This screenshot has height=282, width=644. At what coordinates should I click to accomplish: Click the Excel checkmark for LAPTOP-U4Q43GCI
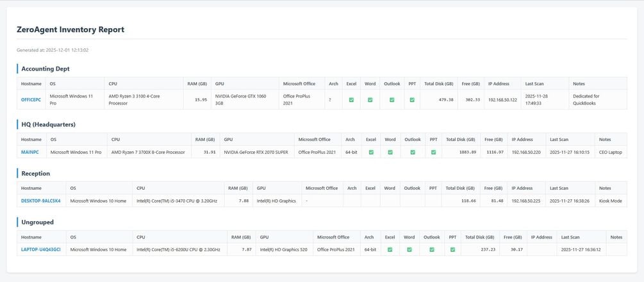click(390, 249)
